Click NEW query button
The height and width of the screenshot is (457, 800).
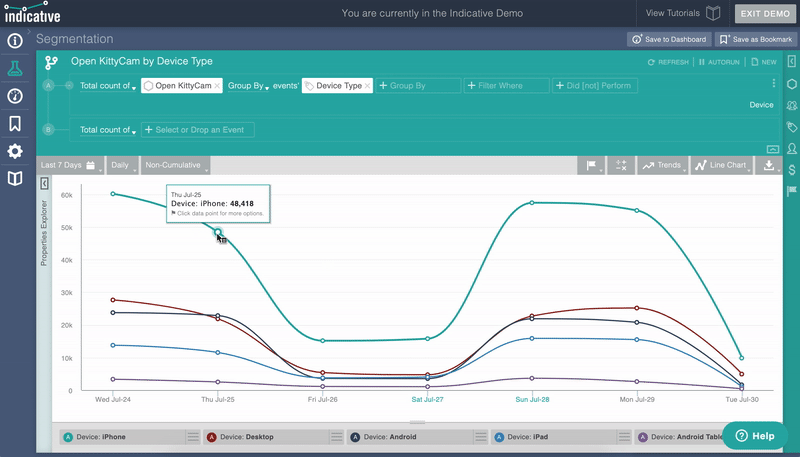[764, 62]
